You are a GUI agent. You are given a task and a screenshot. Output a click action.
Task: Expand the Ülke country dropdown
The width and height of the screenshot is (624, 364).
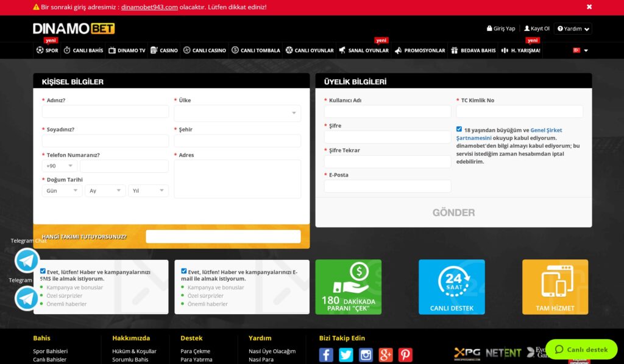tap(237, 113)
